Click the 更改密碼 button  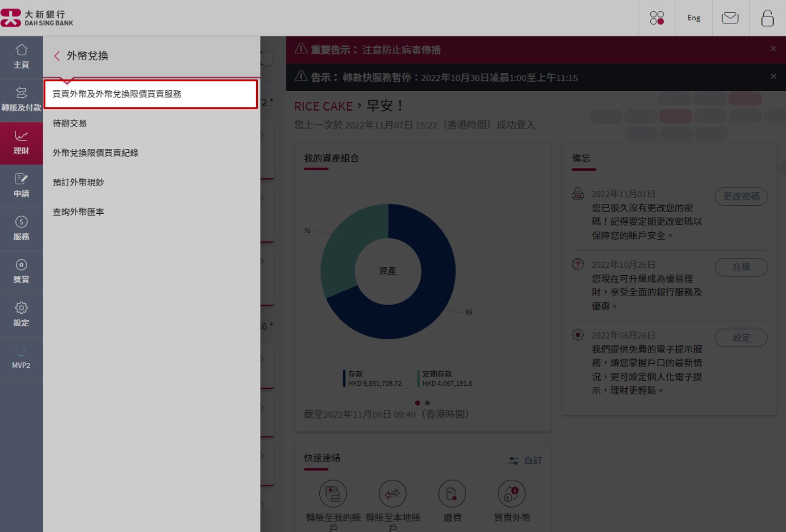pyautogui.click(x=741, y=196)
